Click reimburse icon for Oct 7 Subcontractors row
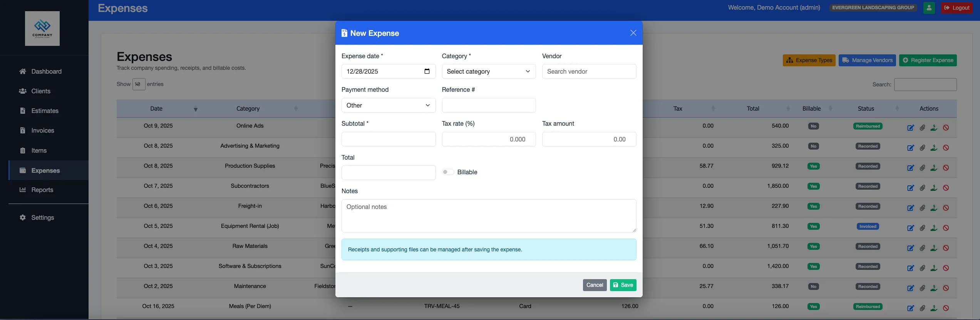980x320 pixels. pyautogui.click(x=934, y=188)
